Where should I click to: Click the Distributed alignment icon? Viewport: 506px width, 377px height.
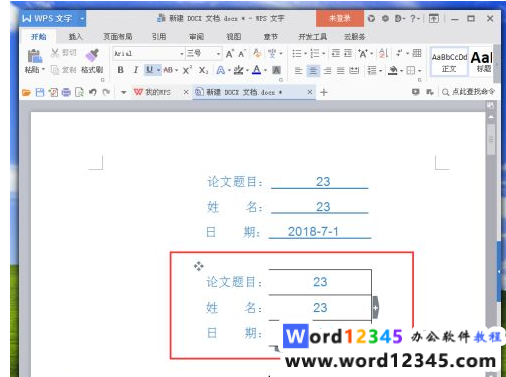pyautogui.click(x=354, y=70)
